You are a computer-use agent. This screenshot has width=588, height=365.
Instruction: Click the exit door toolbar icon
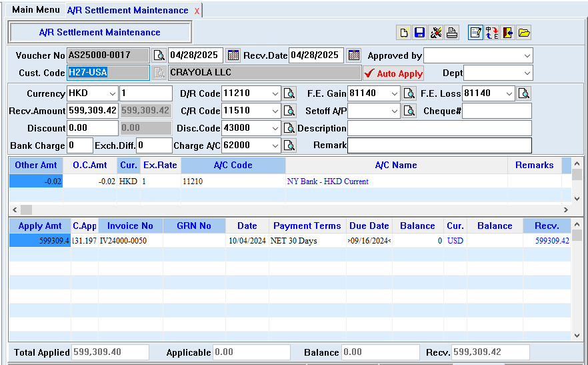tap(508, 33)
